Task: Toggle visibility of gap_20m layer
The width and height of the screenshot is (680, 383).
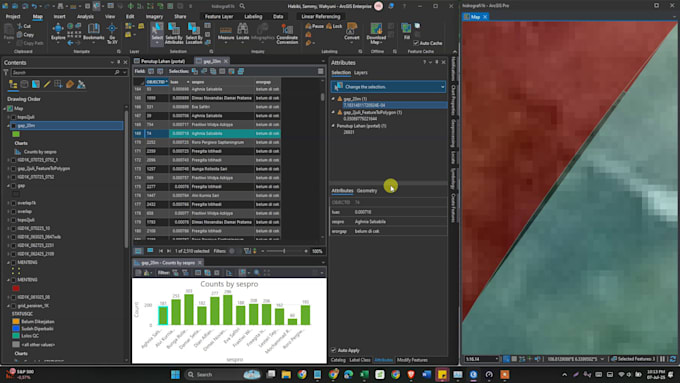Action: [x=13, y=125]
